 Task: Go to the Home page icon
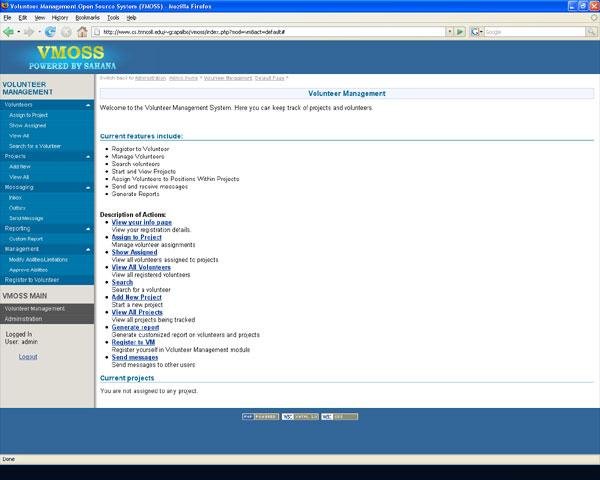[82, 32]
